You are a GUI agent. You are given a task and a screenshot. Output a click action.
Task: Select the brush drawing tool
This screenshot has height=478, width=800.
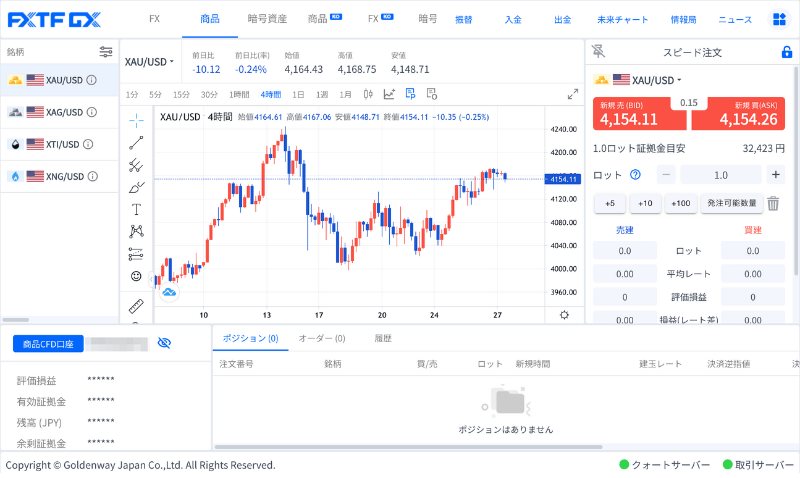coord(136,187)
